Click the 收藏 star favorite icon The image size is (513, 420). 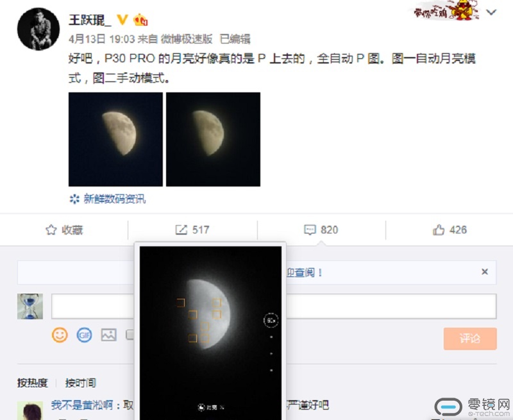(x=51, y=230)
